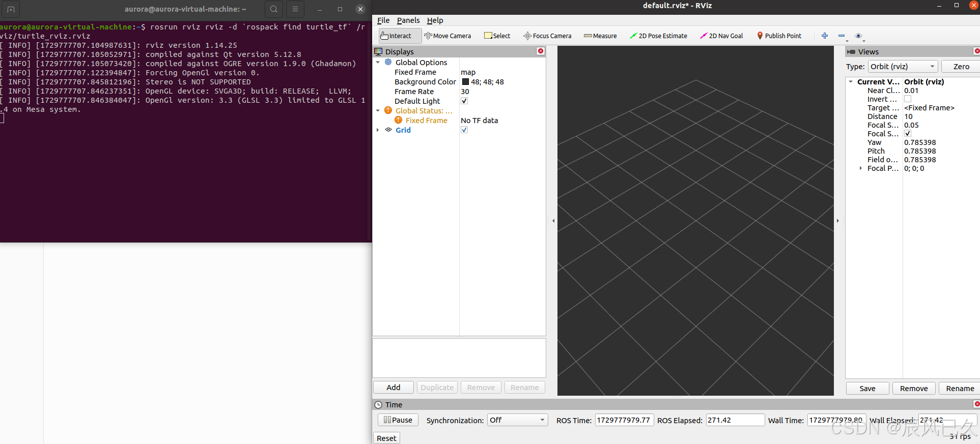The height and width of the screenshot is (444, 980).
Task: Activate the Move Camera tool
Action: 447,36
